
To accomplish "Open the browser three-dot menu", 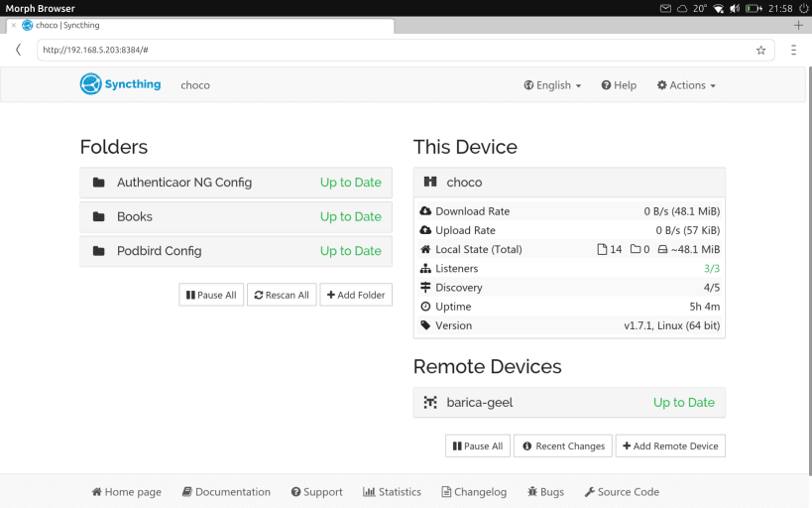I will pyautogui.click(x=793, y=50).
